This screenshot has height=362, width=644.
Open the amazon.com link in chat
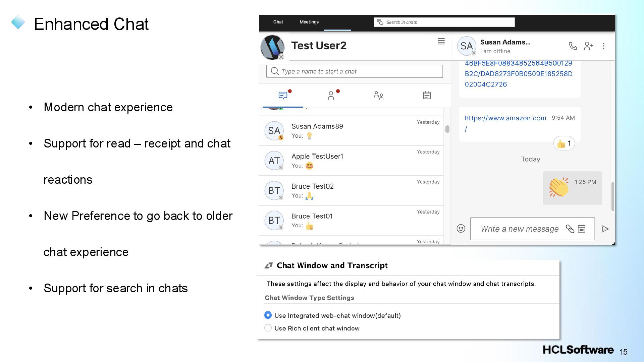[505, 118]
